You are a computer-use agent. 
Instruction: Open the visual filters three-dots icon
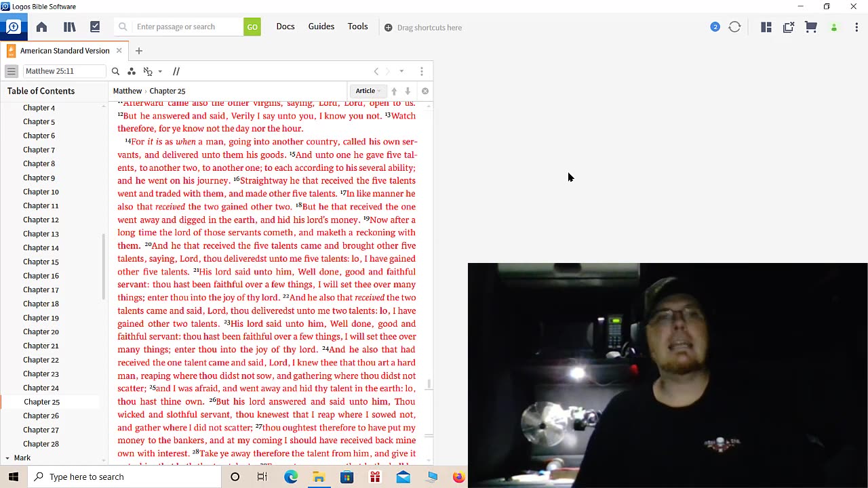132,71
